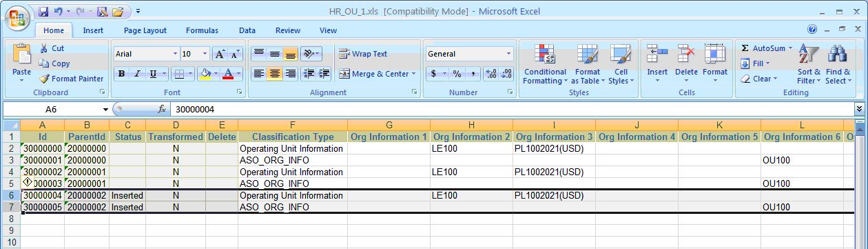The width and height of the screenshot is (868, 249).
Task: Open Merge & Center options arrow
Action: pyautogui.click(x=413, y=74)
